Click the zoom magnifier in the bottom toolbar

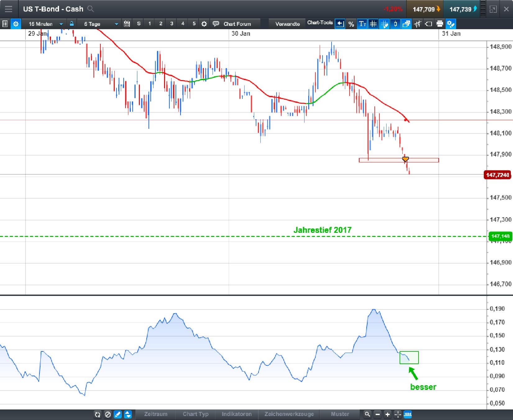click(368, 414)
